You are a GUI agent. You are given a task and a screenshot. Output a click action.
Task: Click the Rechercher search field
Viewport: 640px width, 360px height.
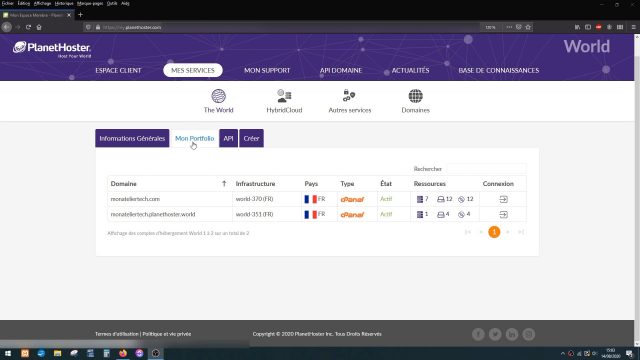(486, 169)
